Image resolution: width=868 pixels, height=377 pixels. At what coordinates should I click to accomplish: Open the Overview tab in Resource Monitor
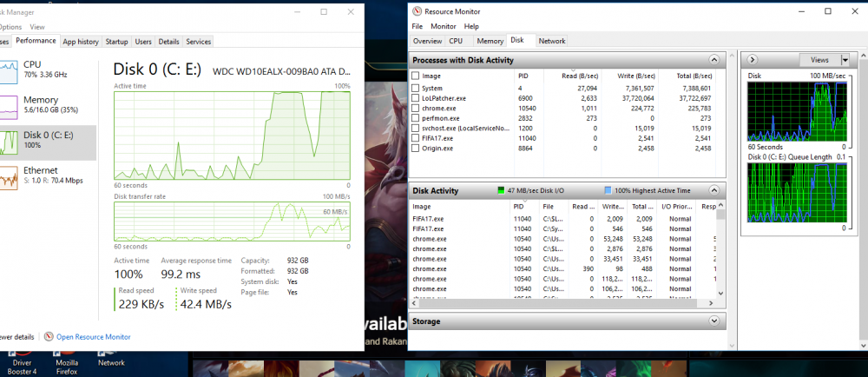[427, 41]
